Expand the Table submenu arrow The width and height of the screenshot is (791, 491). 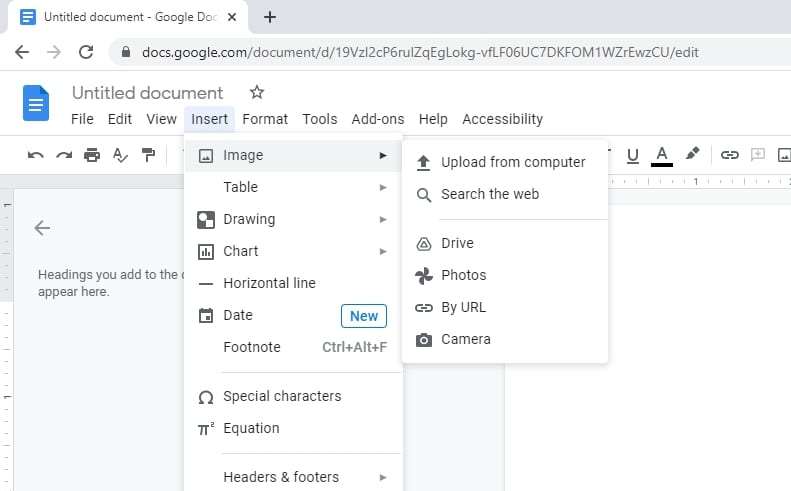tap(383, 188)
